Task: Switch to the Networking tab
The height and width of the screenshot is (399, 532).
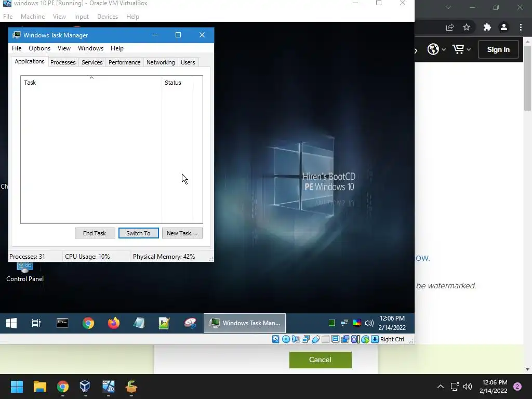Action: point(161,62)
